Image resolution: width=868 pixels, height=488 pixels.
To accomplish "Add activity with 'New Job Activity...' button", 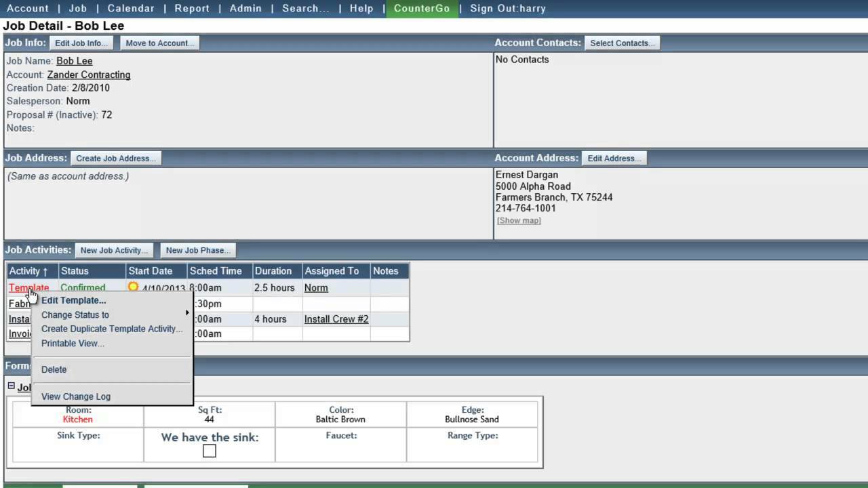I will pos(114,251).
